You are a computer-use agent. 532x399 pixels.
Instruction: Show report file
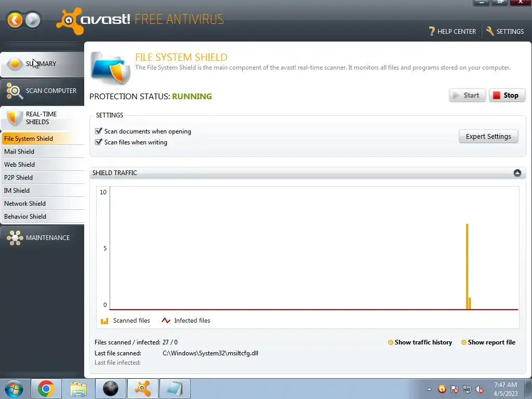488,342
